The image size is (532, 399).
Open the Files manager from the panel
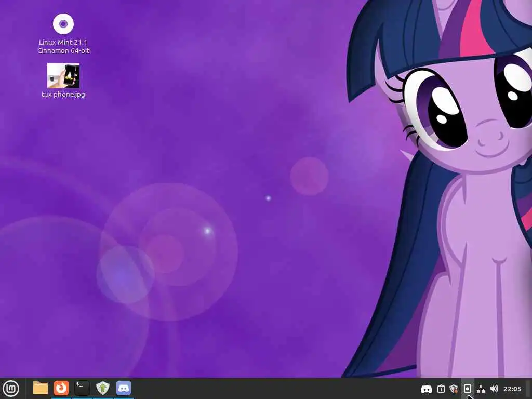(41, 388)
